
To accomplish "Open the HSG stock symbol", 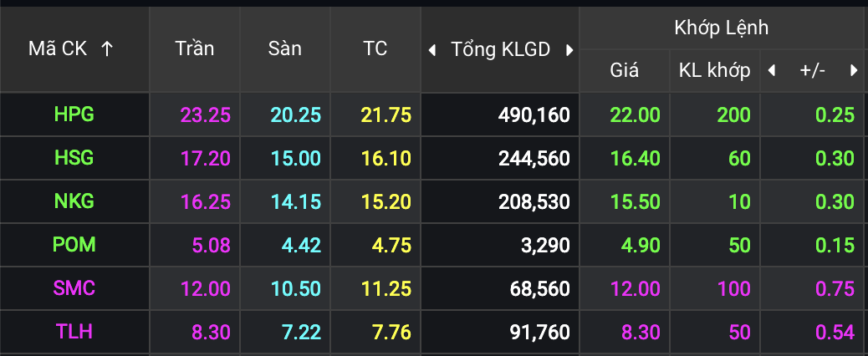I will (74, 158).
